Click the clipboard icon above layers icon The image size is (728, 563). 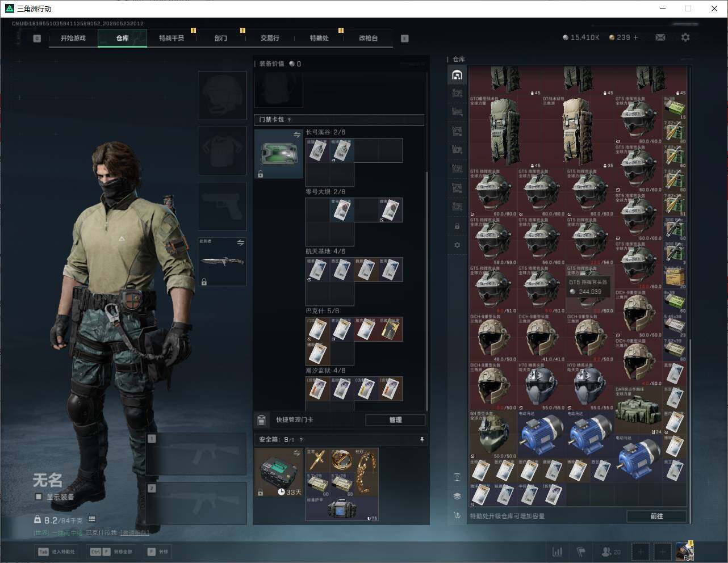point(457,477)
